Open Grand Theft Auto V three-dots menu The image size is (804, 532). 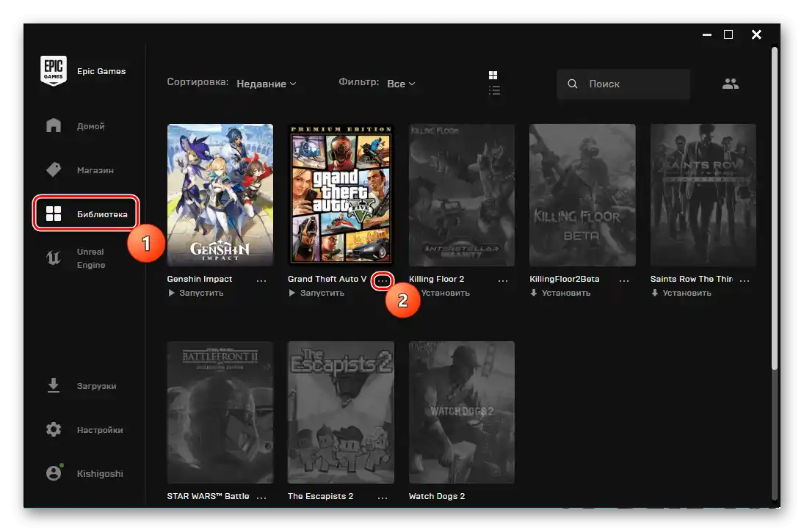click(383, 280)
